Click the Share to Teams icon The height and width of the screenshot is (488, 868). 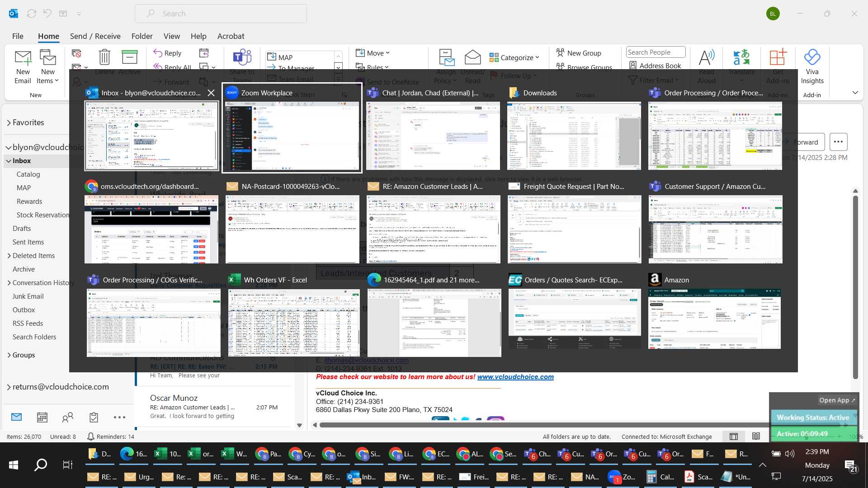pos(242,57)
